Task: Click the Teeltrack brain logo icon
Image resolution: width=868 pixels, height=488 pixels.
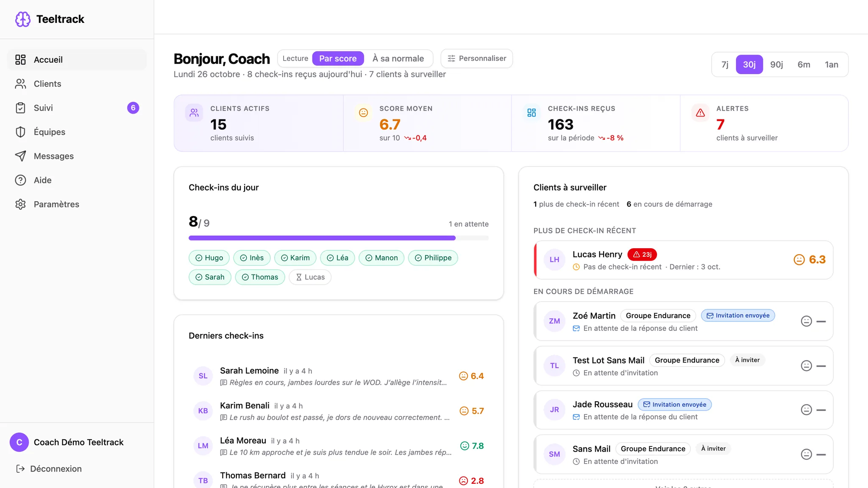Action: [23, 19]
